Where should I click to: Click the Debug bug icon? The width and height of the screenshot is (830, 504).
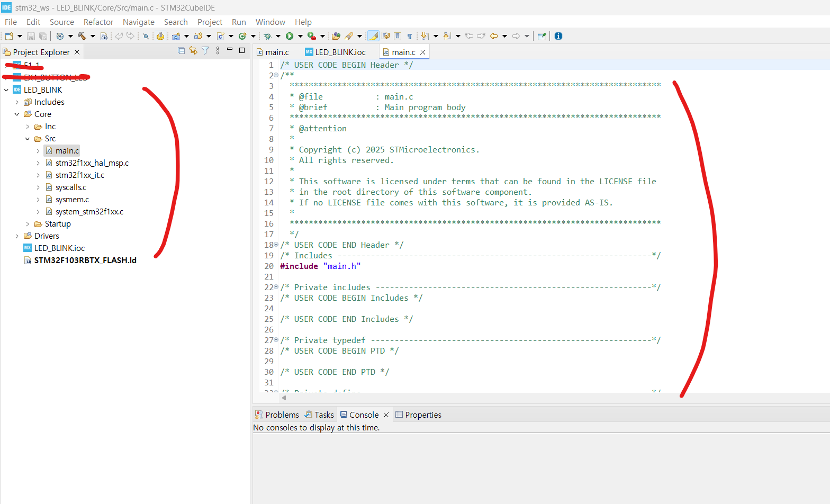coord(267,36)
